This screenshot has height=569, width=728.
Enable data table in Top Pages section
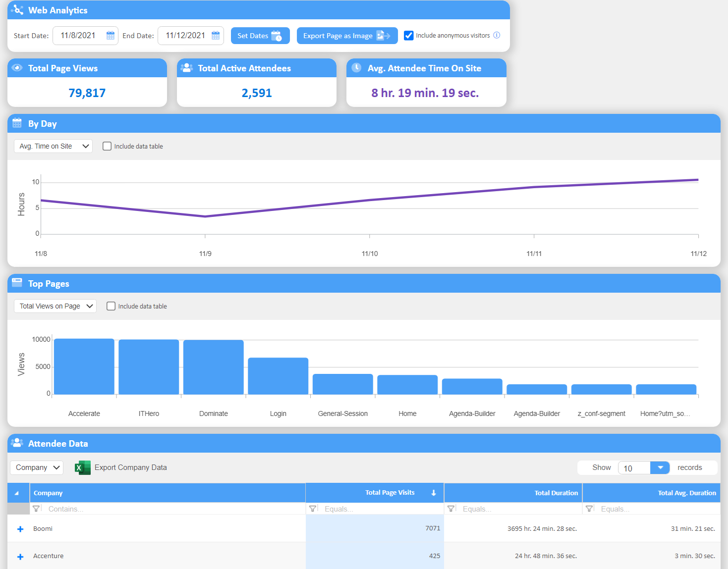[x=111, y=306]
